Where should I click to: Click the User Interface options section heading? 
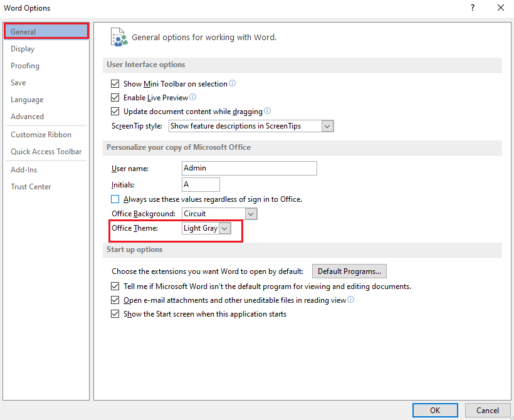pyautogui.click(x=146, y=65)
